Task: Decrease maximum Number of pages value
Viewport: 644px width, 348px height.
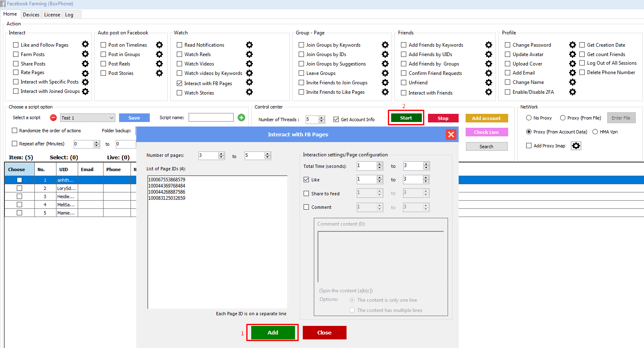Action: [268, 158]
